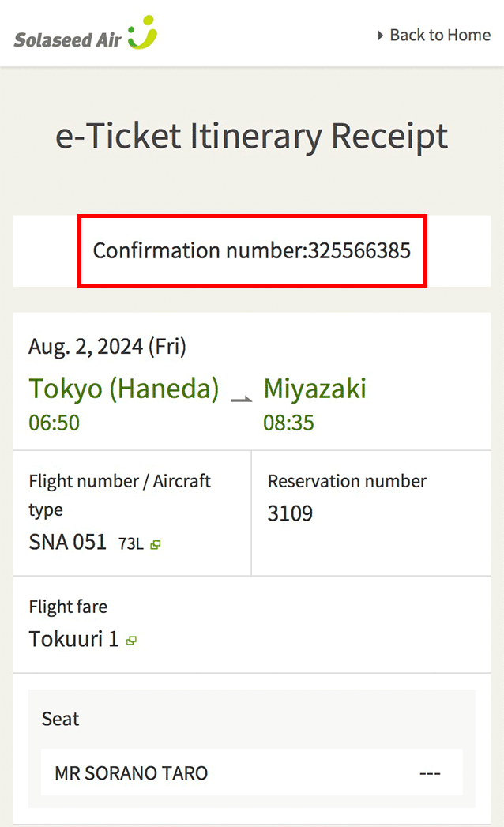Click passenger name MR SORANO TARO

click(x=131, y=772)
